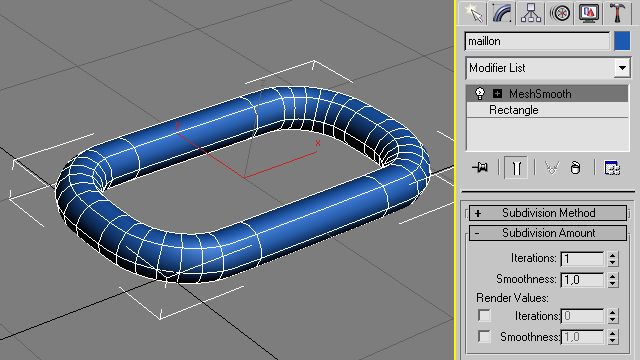The height and width of the screenshot is (360, 640).
Task: Edit the object name field maillon
Action: [537, 41]
